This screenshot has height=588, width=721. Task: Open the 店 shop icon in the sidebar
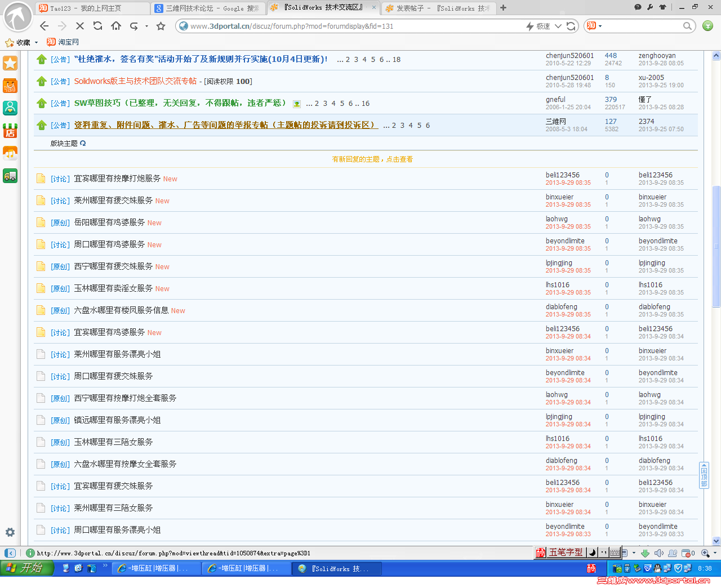tap(10, 131)
